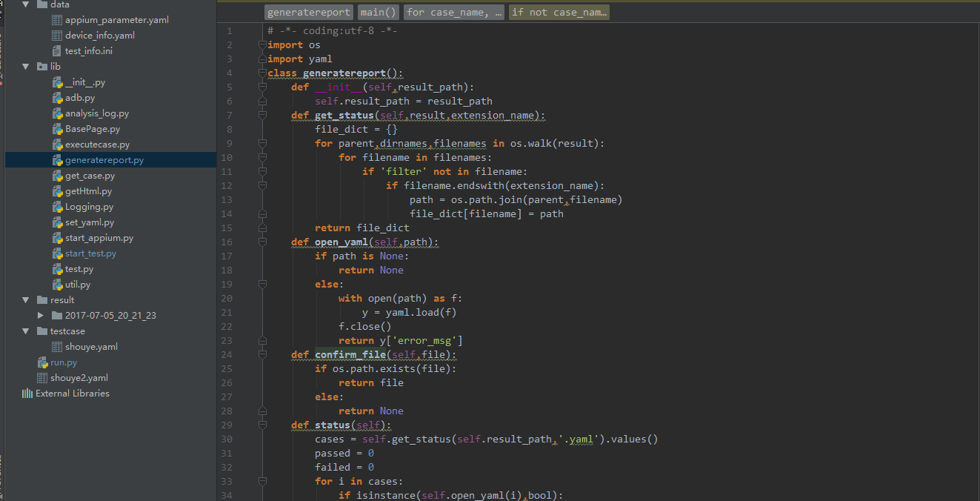Fold the def __init__ method in gutter
The image size is (980, 501).
(261, 87)
